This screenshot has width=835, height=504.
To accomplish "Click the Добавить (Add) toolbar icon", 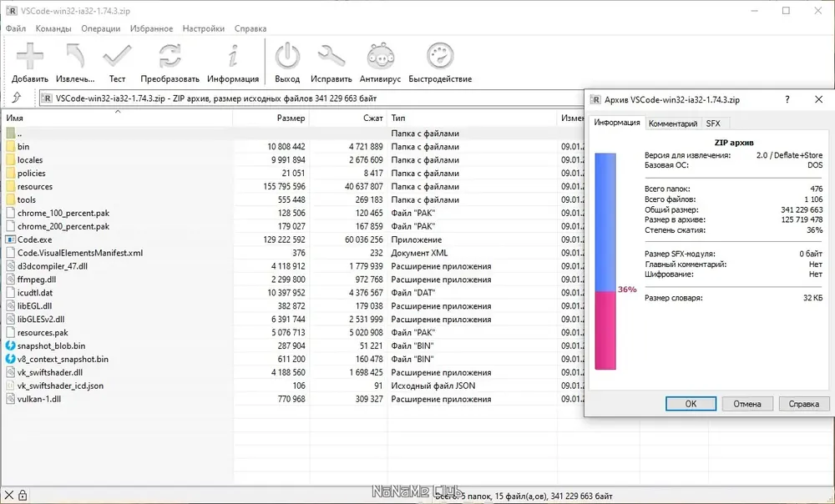I will [30, 56].
